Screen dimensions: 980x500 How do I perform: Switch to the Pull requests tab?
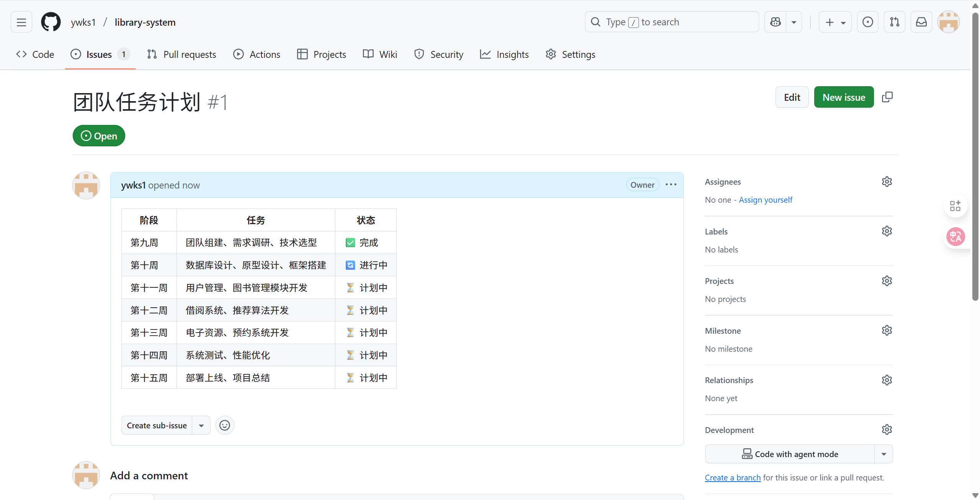[181, 54]
